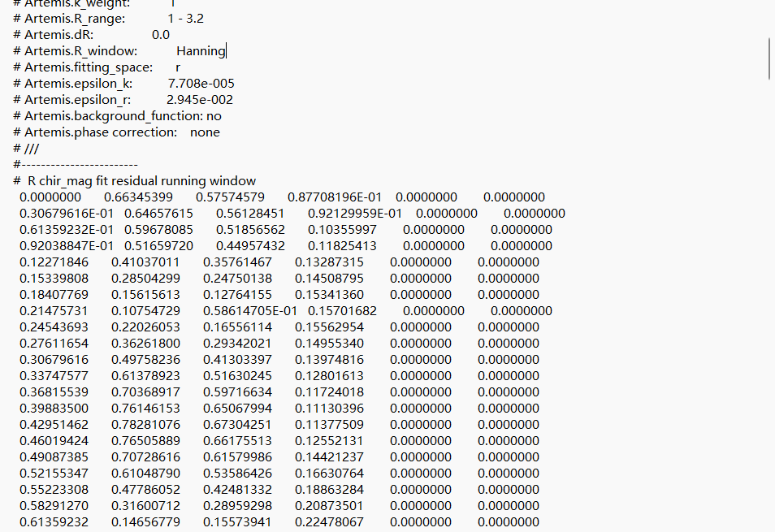Image resolution: width=775 pixels, height=532 pixels.
Task: Click the Artemis.phase correction line
Action: tap(116, 132)
